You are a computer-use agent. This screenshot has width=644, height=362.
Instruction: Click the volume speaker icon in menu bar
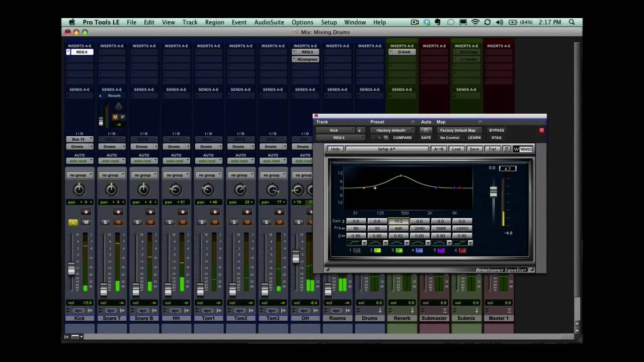(499, 22)
